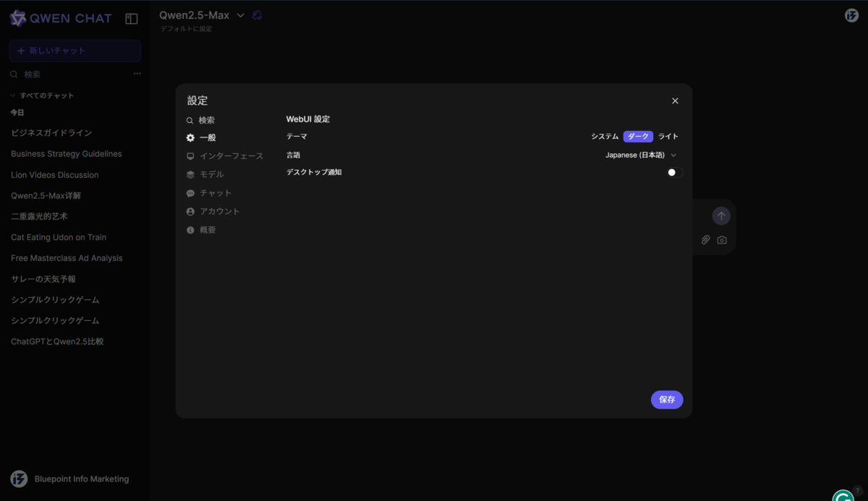Toggle デスクトップ通知 switch
The image size is (868, 501).
(675, 172)
